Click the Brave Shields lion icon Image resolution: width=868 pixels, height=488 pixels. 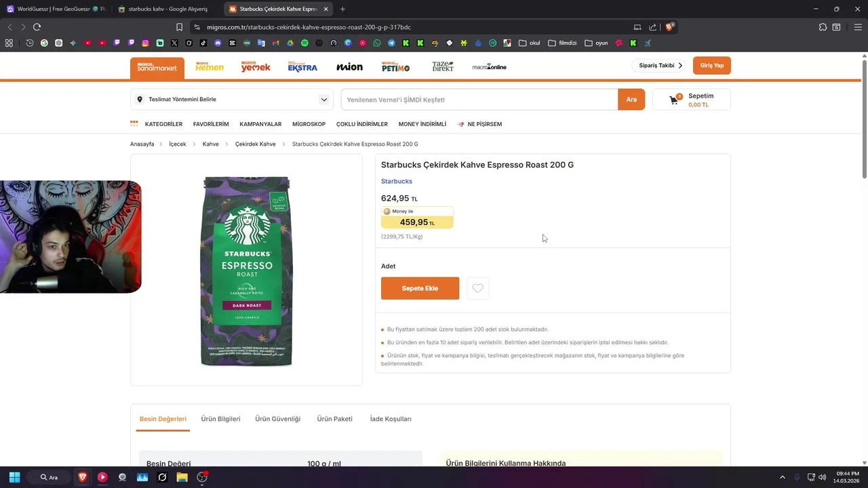click(x=669, y=27)
